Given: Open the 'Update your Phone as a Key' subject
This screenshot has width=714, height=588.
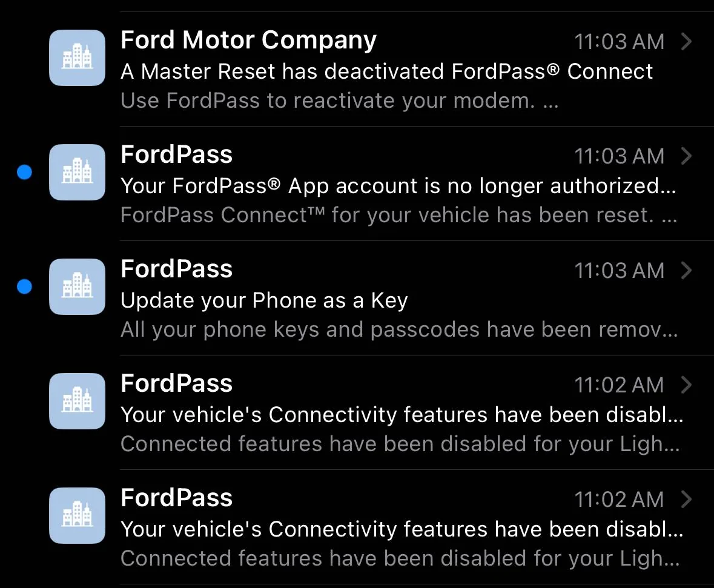Looking at the screenshot, I should pyautogui.click(x=264, y=300).
